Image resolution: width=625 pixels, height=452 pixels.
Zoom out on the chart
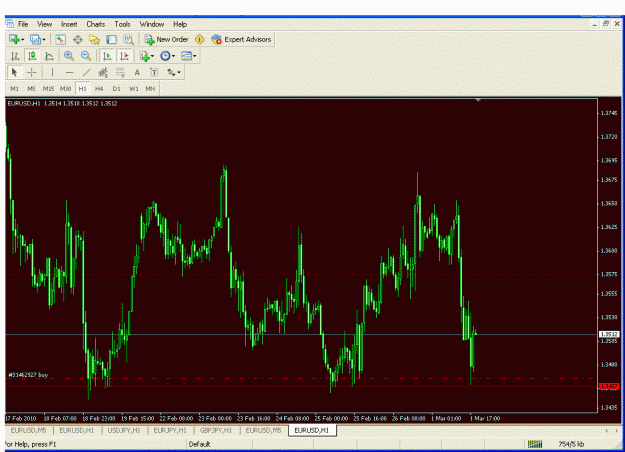click(x=86, y=56)
